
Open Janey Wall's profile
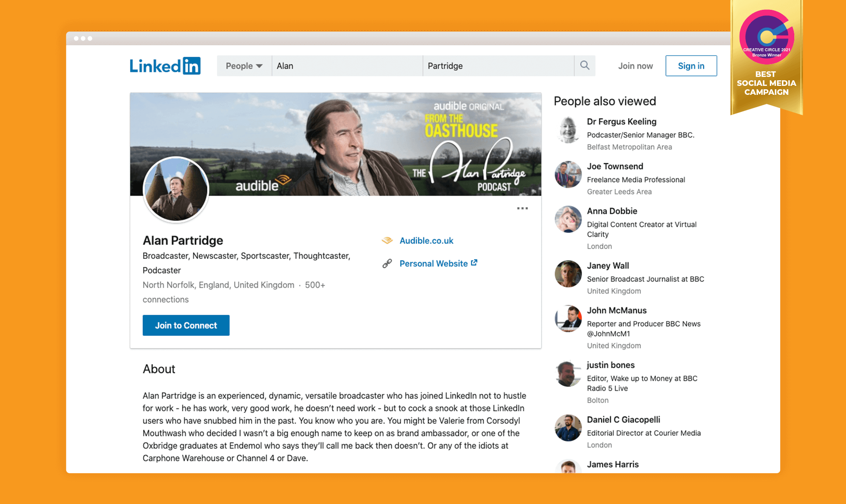coord(608,266)
